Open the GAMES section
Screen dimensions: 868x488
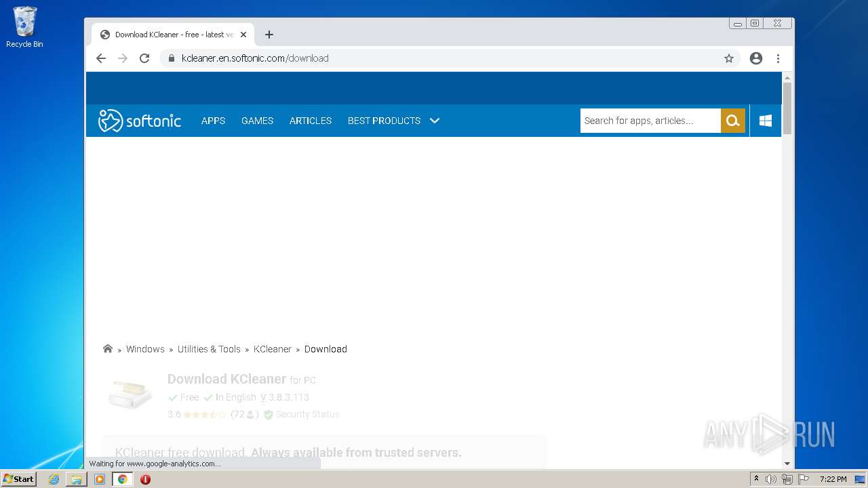[x=257, y=121]
